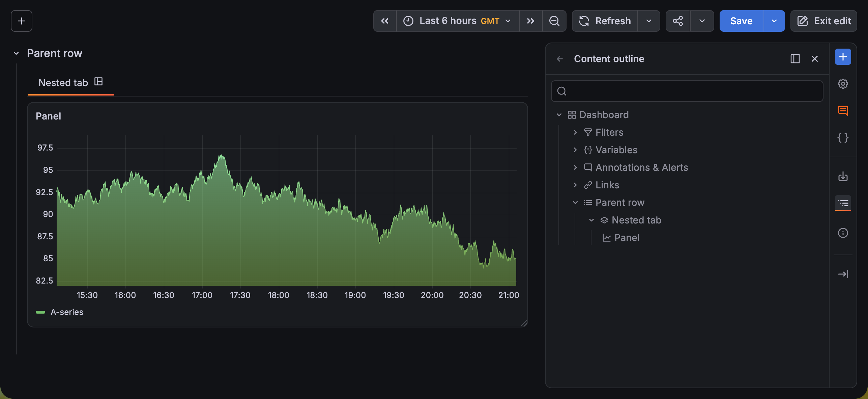This screenshot has width=868, height=399.
Task: Toggle the sidebar dock layout icon
Action: click(x=795, y=59)
